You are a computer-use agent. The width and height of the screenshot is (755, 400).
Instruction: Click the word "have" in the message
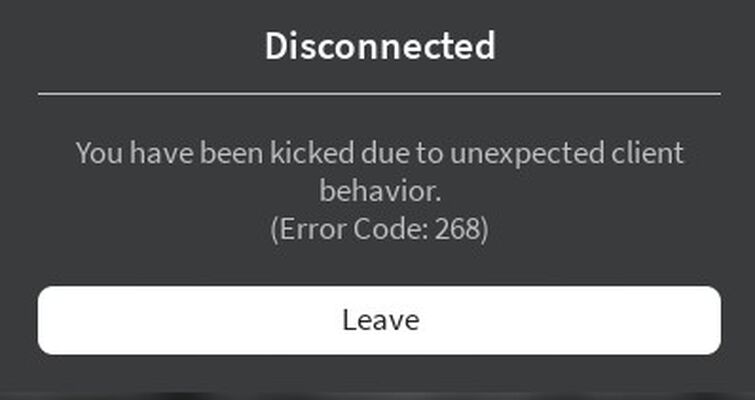161,153
